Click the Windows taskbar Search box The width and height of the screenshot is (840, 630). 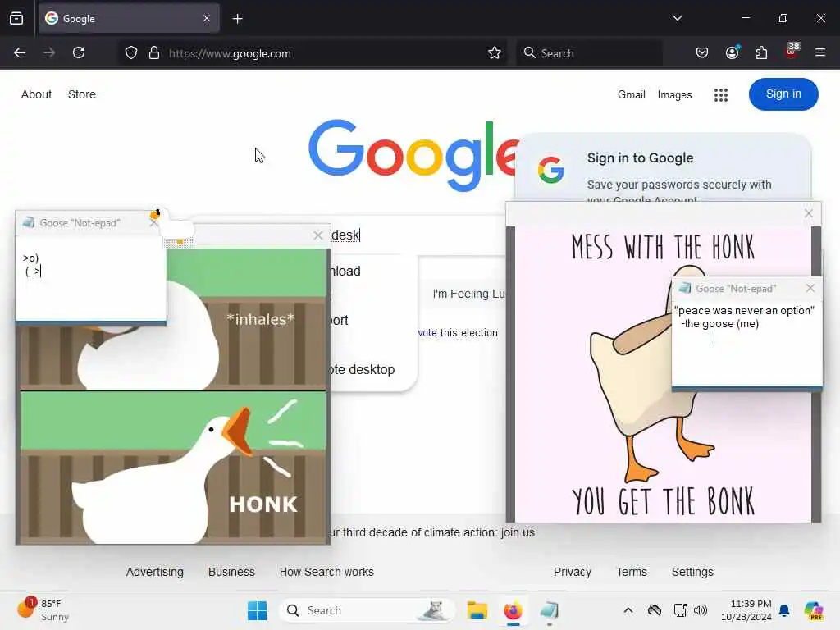click(x=367, y=610)
